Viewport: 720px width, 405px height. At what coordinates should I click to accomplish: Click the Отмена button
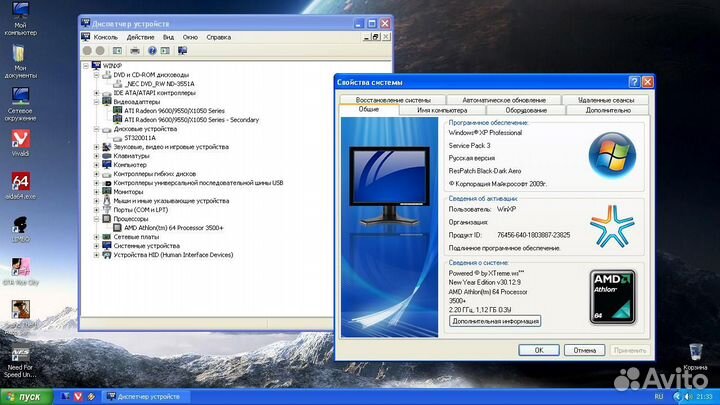[585, 350]
